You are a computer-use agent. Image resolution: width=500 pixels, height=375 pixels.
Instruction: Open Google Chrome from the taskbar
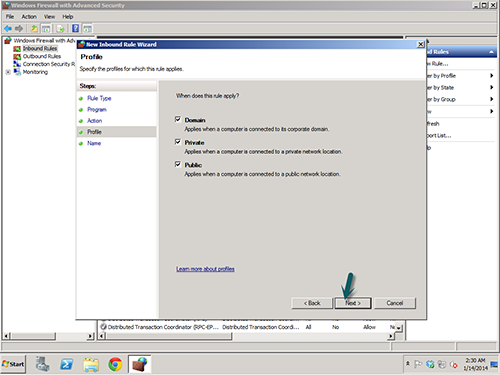coord(115,364)
